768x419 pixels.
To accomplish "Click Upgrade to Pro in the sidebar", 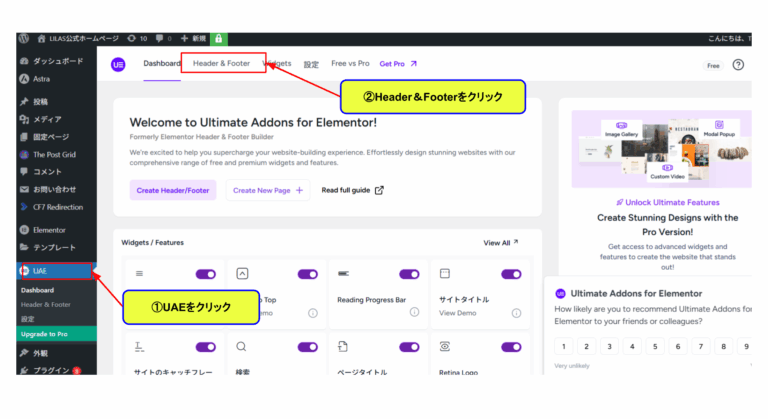I will coord(56,334).
